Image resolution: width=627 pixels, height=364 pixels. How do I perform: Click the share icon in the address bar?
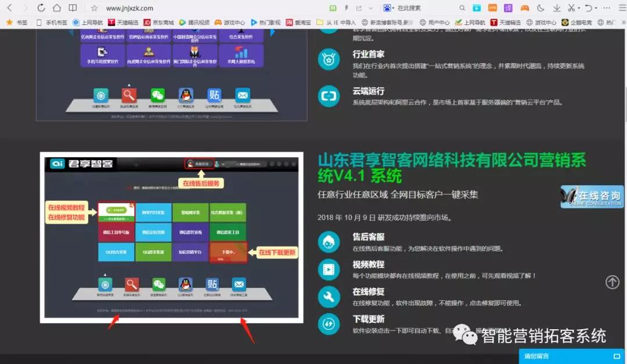click(x=359, y=8)
